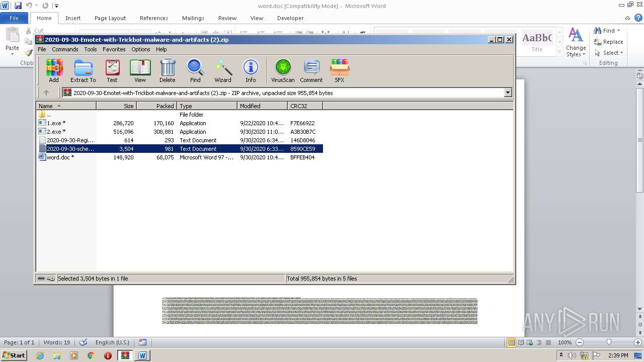Open the archive Comment tool
Image resolution: width=644 pixels, height=362 pixels.
coord(311,70)
